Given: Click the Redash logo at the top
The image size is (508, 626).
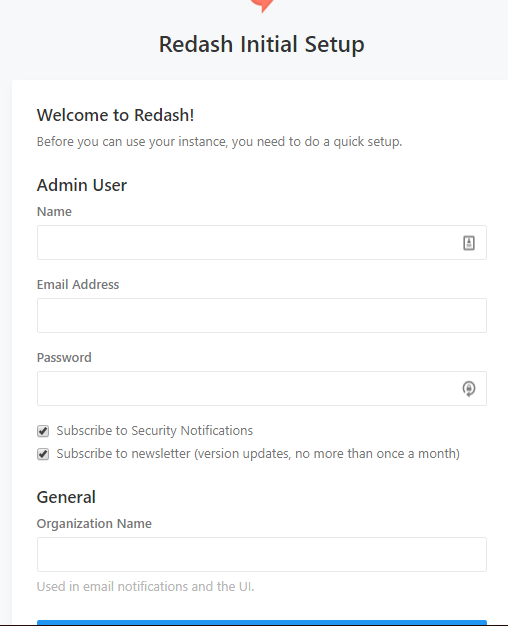Looking at the screenshot, I should [262, 6].
